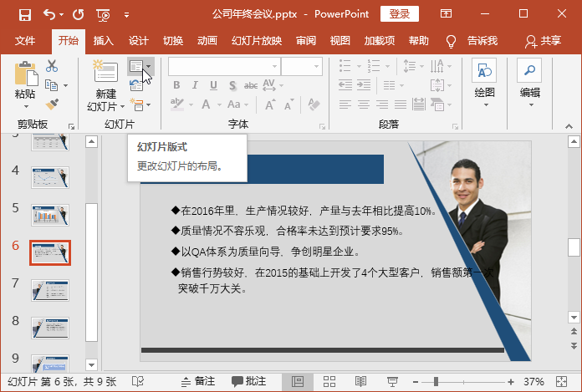Start slideshow from beginning in quick access

[103, 15]
